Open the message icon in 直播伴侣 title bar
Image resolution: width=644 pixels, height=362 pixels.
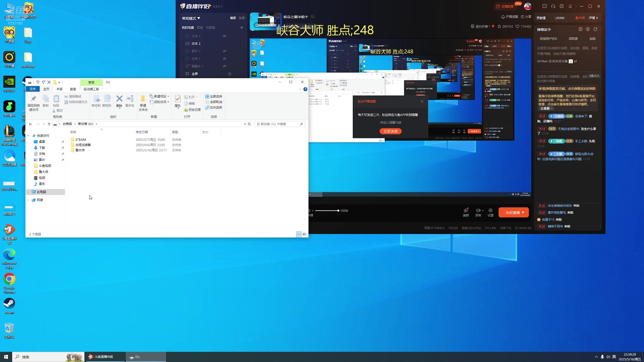coord(544,6)
